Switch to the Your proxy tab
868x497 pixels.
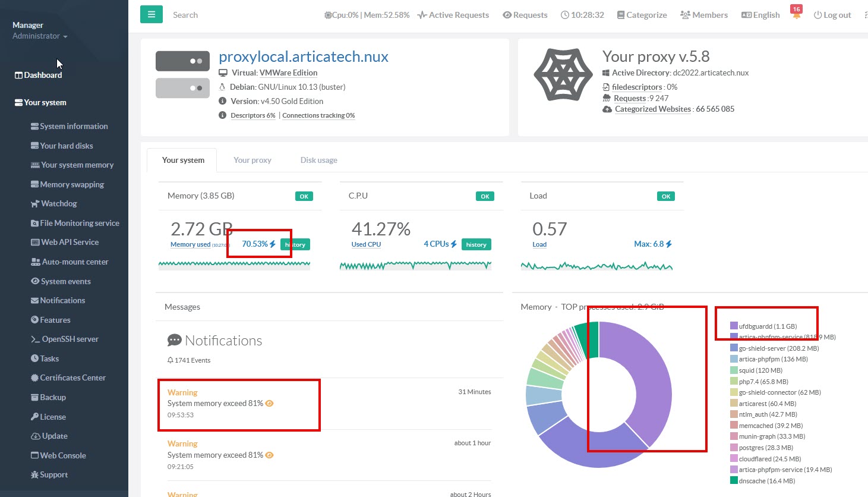click(252, 160)
